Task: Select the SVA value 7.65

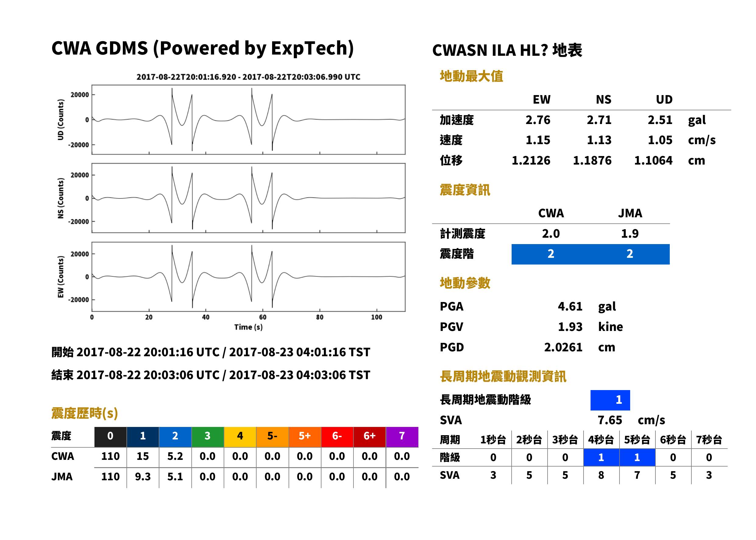Action: click(609, 420)
